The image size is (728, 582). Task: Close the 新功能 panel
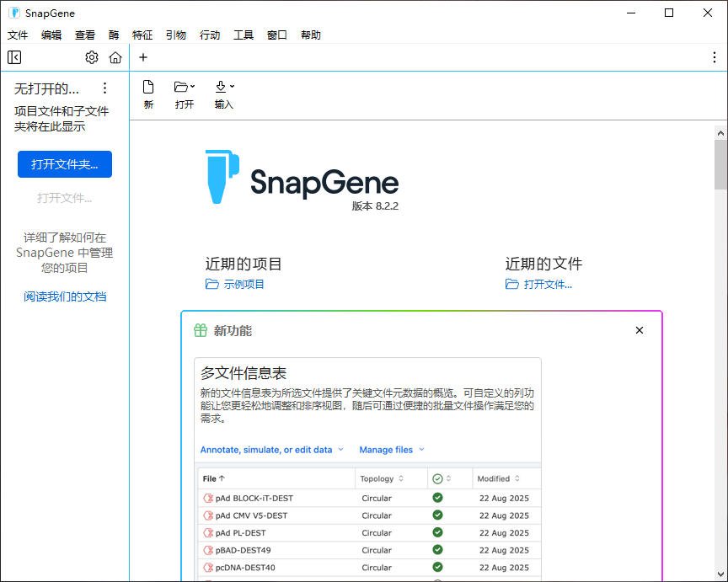640,330
